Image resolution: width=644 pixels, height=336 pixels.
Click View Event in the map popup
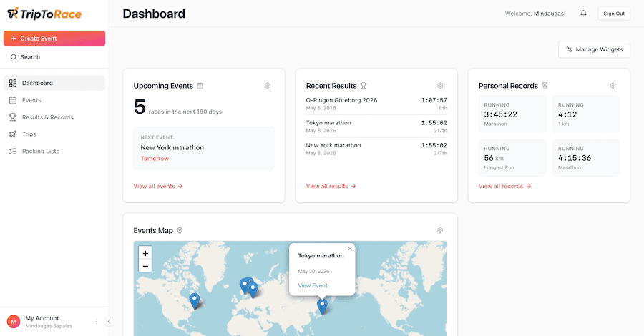[313, 285]
